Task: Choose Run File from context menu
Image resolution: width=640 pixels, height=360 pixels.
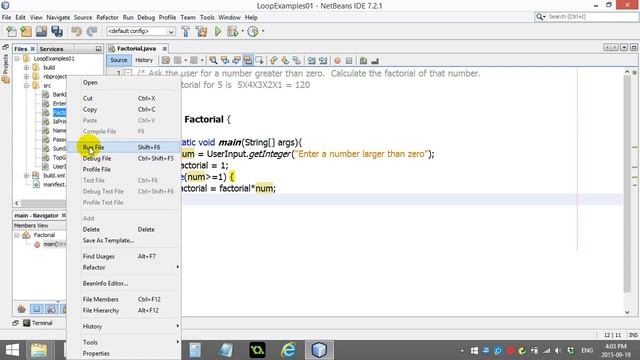Action: click(123, 147)
